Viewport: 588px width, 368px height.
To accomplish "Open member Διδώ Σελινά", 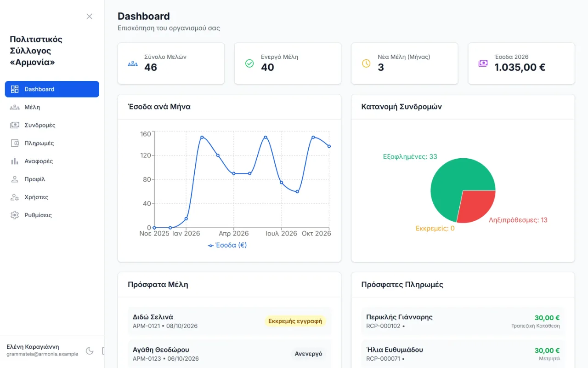I will (230, 321).
